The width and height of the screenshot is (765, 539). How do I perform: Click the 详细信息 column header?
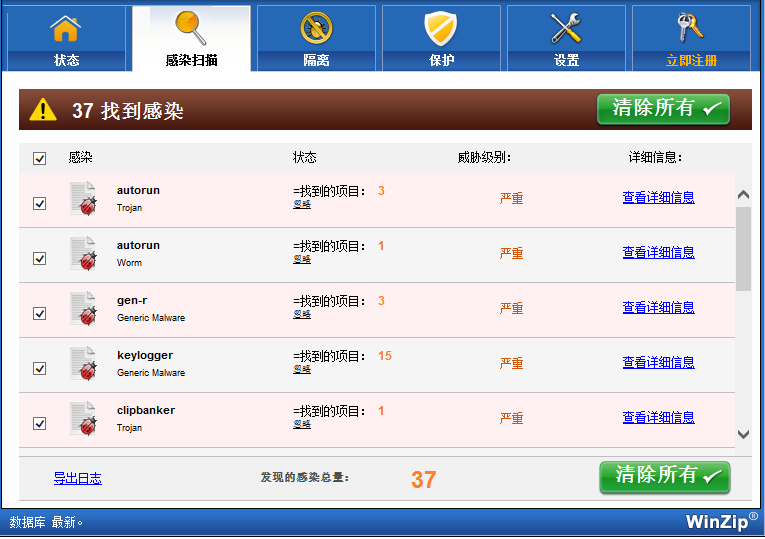pos(655,158)
